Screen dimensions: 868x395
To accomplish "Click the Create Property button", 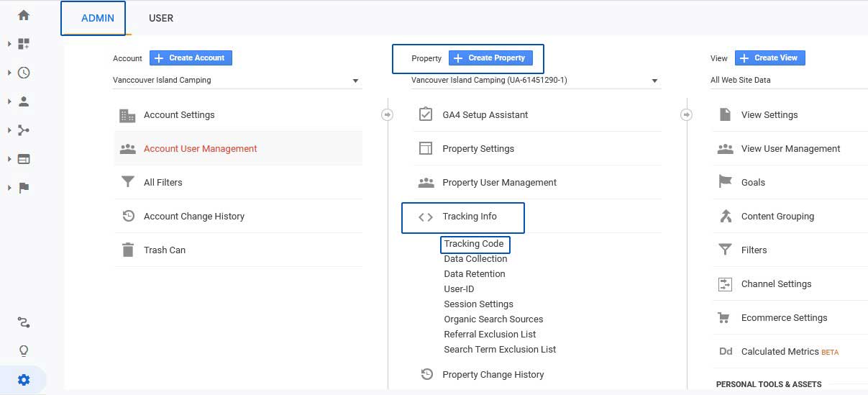I will (490, 58).
